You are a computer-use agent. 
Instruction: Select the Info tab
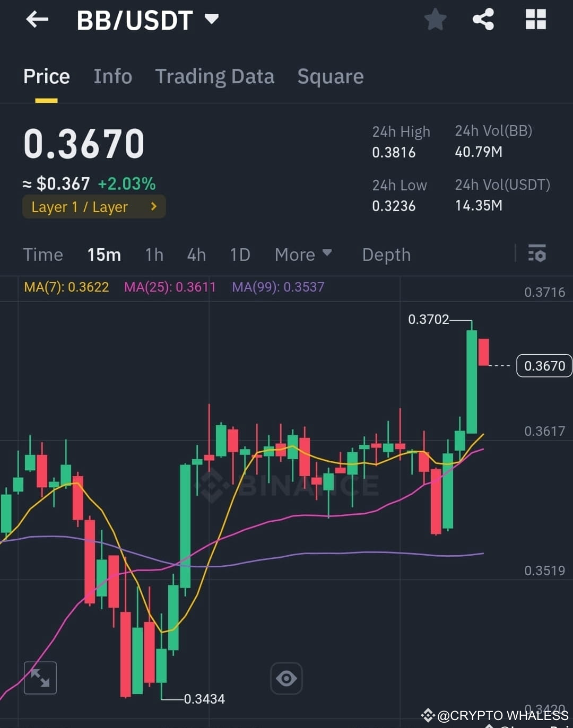click(x=112, y=76)
